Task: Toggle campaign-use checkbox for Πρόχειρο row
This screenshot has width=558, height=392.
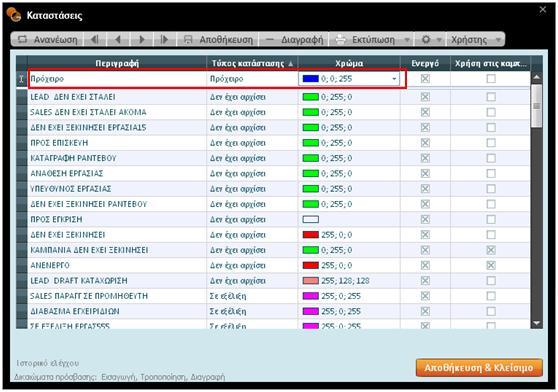Action: [491, 79]
